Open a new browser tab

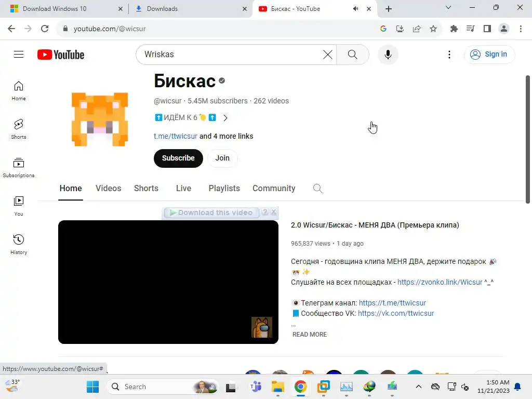[x=389, y=9]
